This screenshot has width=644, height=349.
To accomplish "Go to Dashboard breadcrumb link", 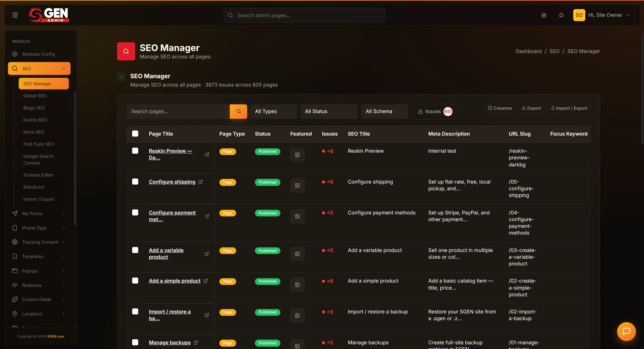I will click(528, 51).
